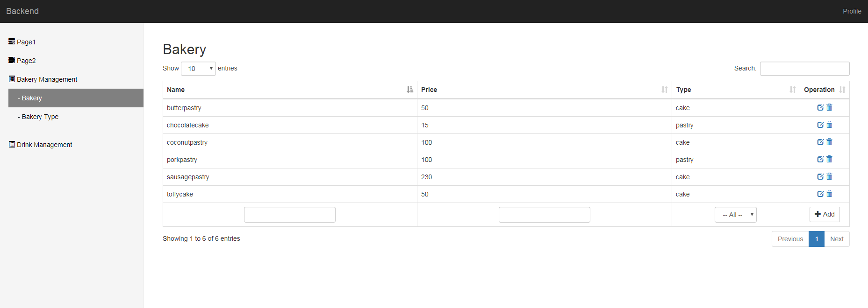Open Bakery Type submenu item

pos(40,117)
